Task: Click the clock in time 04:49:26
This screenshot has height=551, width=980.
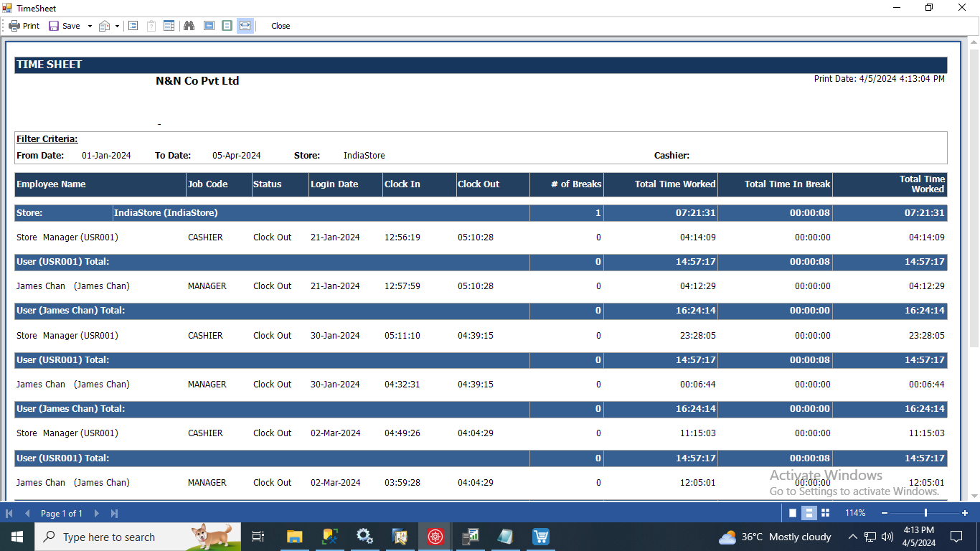Action: 402,433
